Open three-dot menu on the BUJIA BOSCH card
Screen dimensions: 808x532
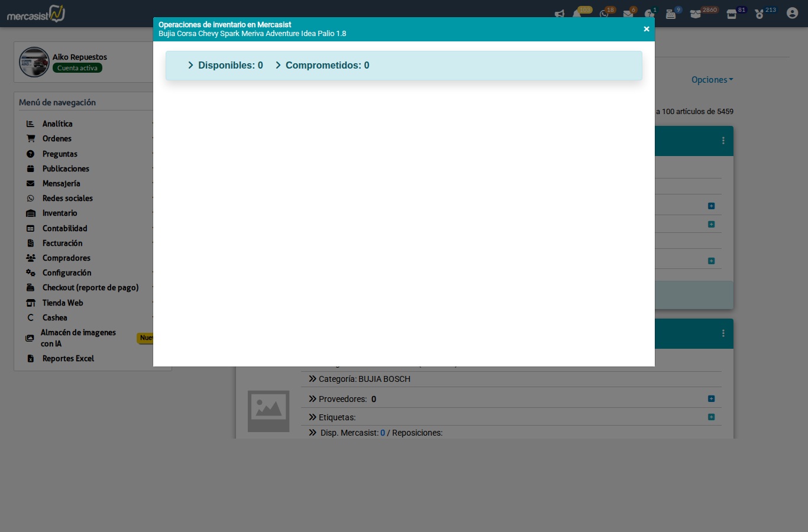723,333
